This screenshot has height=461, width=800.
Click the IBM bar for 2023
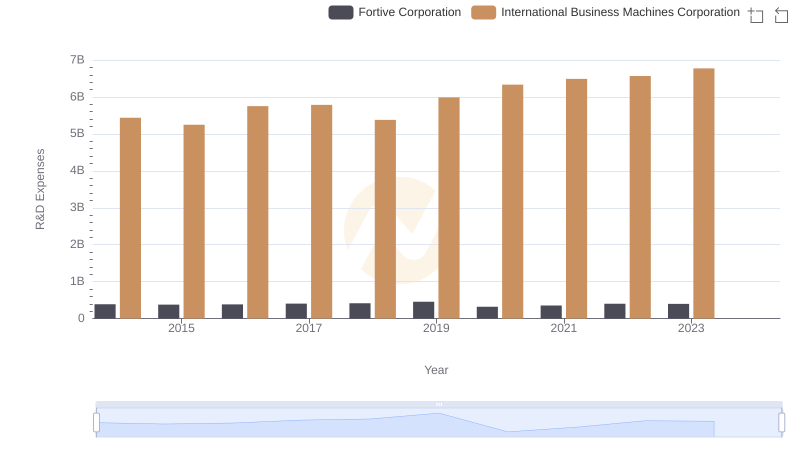click(704, 193)
